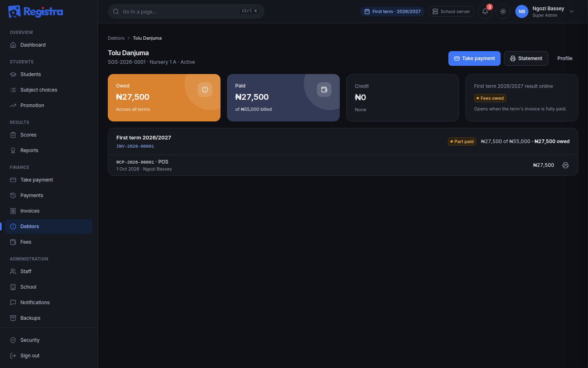Click the Part paid status badge
588x368 pixels.
pyautogui.click(x=462, y=141)
